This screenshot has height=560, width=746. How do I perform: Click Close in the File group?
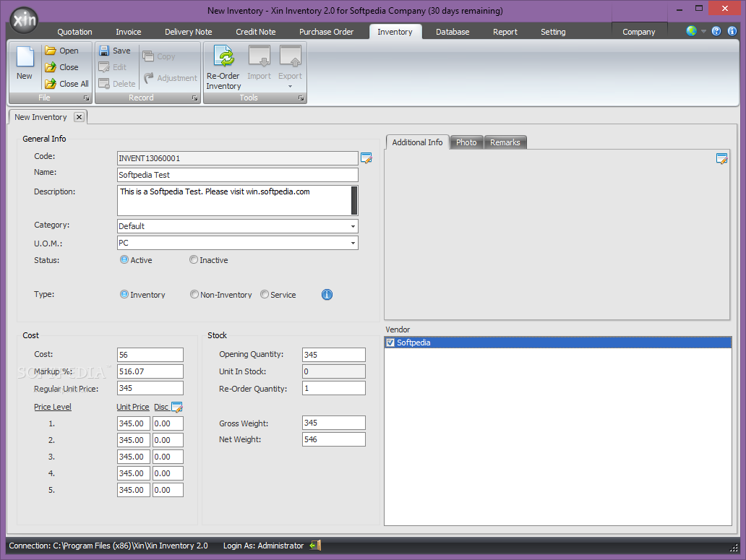(x=62, y=67)
